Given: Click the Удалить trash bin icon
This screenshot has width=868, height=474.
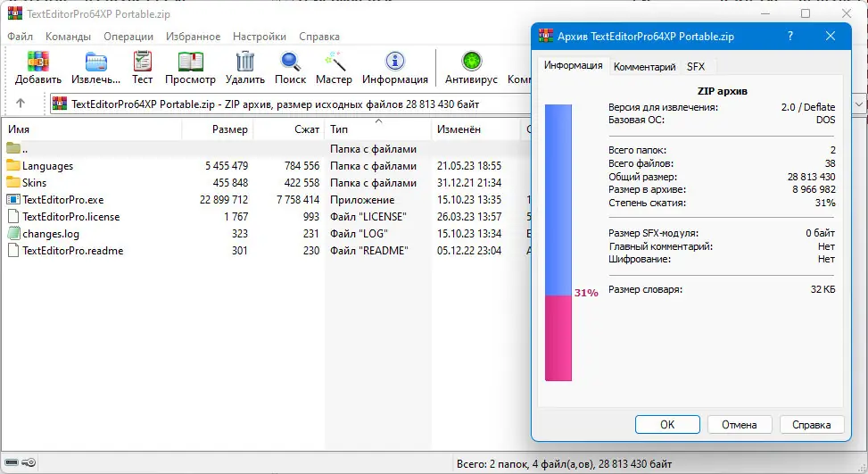Looking at the screenshot, I should (x=244, y=62).
